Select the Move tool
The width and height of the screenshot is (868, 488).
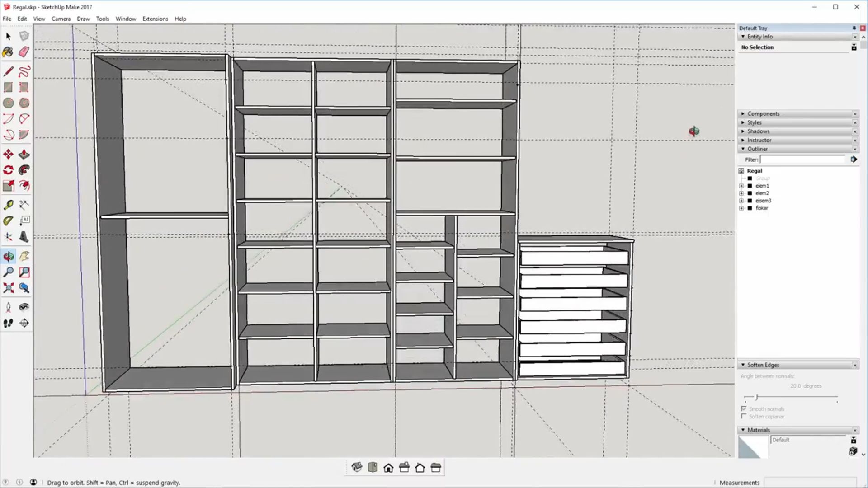pos(8,155)
